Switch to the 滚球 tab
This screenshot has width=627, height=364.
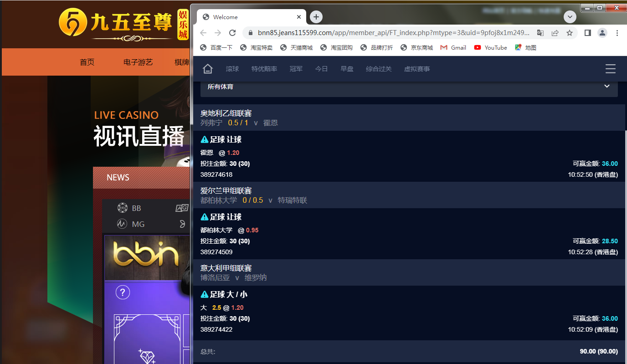pos(232,69)
